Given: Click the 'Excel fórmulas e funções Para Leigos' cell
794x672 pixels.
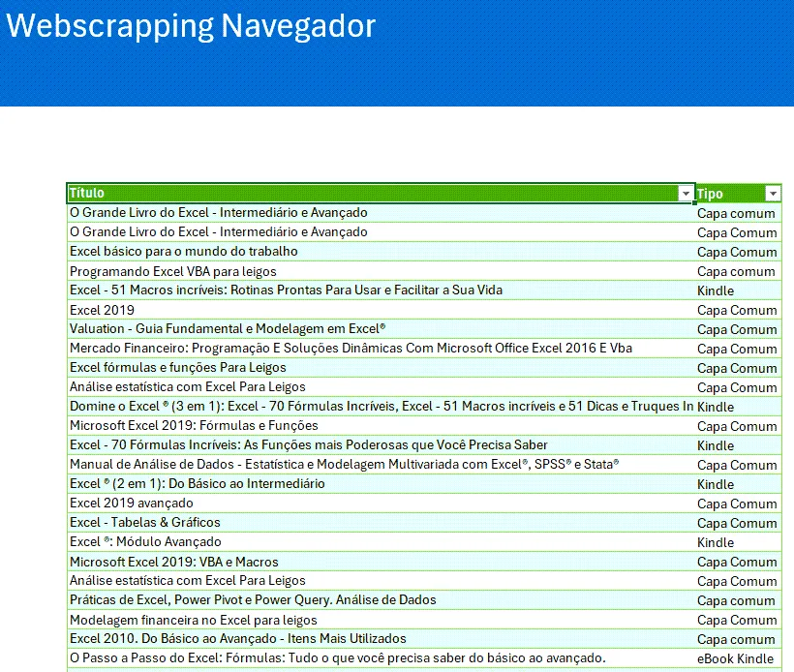Looking at the screenshot, I should tap(381, 367).
